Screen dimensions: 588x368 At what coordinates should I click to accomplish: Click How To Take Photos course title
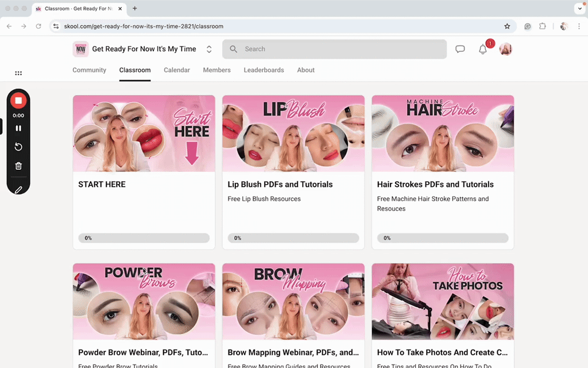(443, 352)
